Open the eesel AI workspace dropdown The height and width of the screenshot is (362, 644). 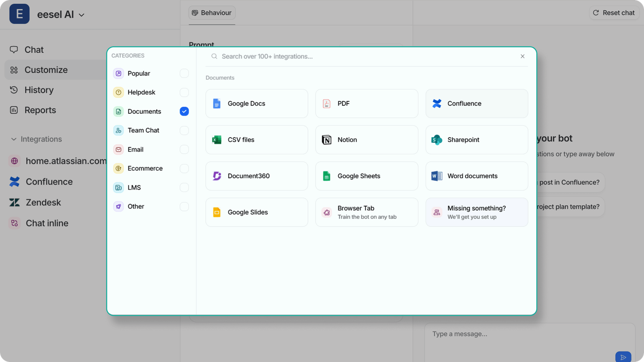61,14
